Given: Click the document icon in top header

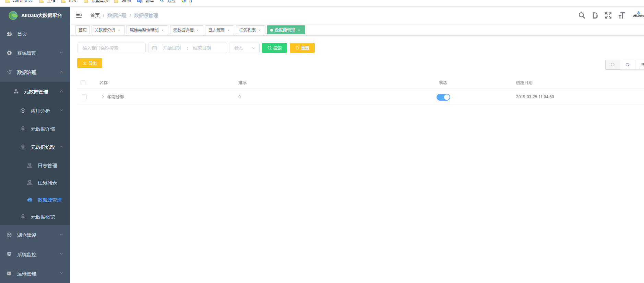Looking at the screenshot, I should (595, 15).
